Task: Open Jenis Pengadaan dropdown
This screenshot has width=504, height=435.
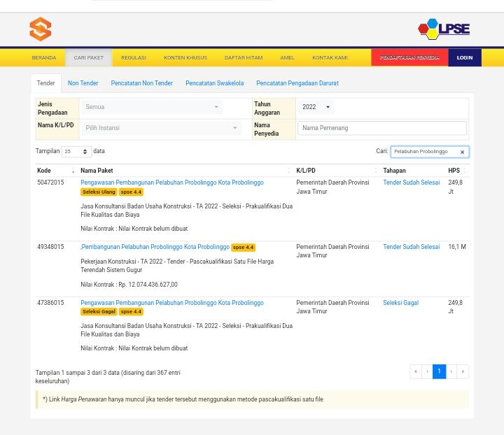Action: tap(151, 107)
